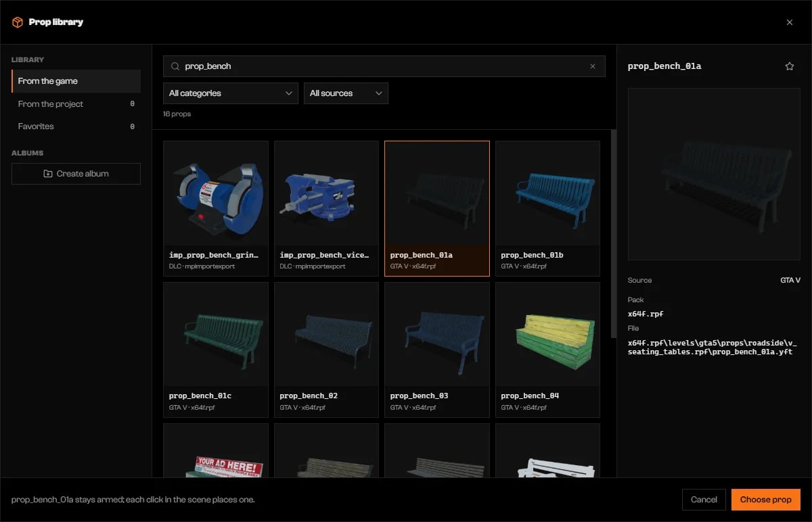Click the GTA V source value
Viewport: 812px width, 522px height.
790,280
